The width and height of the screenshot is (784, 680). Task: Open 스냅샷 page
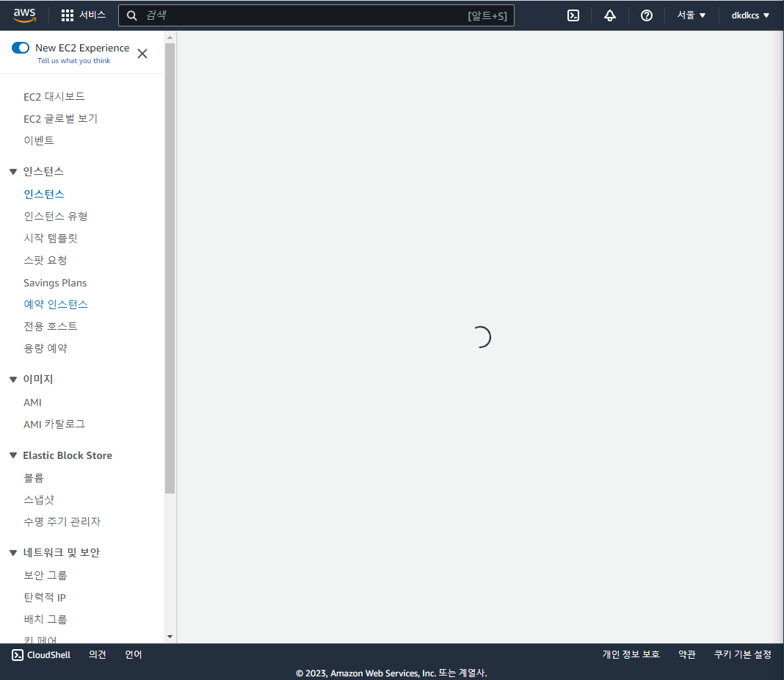tap(38, 499)
